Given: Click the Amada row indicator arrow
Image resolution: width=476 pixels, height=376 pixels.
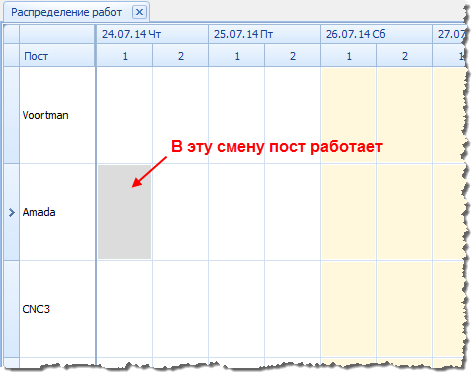Looking at the screenshot, I should pos(12,212).
